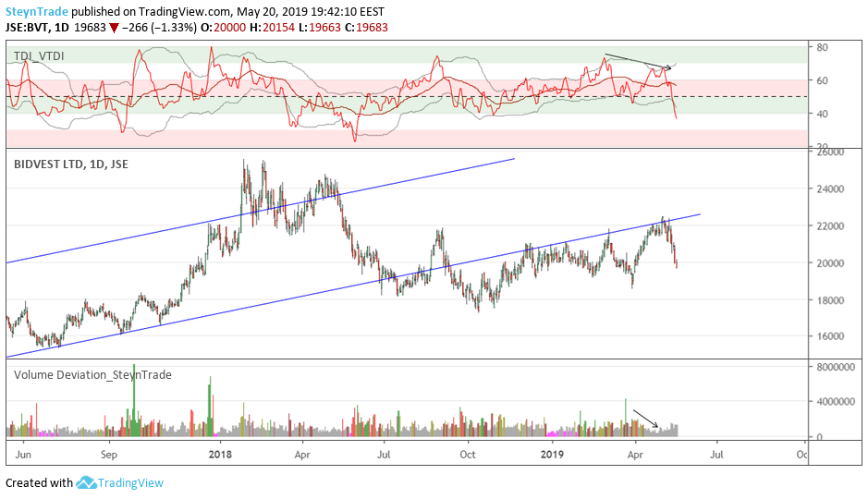This screenshot has width=868, height=499.
Task: Click the BIDVEST LTD, 1D, JSE title
Action: (71, 164)
